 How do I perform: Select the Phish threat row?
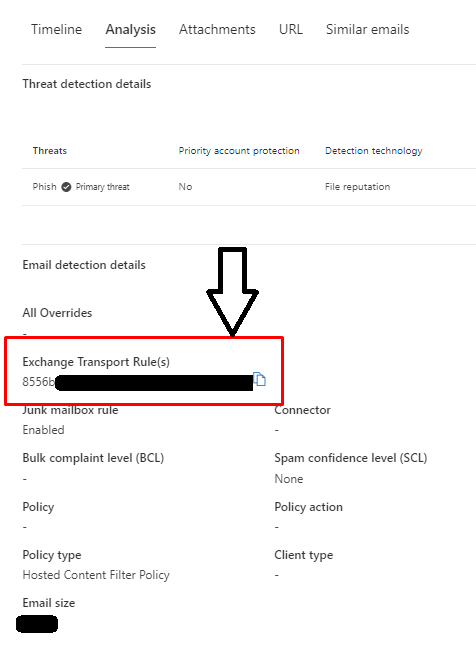[249, 187]
